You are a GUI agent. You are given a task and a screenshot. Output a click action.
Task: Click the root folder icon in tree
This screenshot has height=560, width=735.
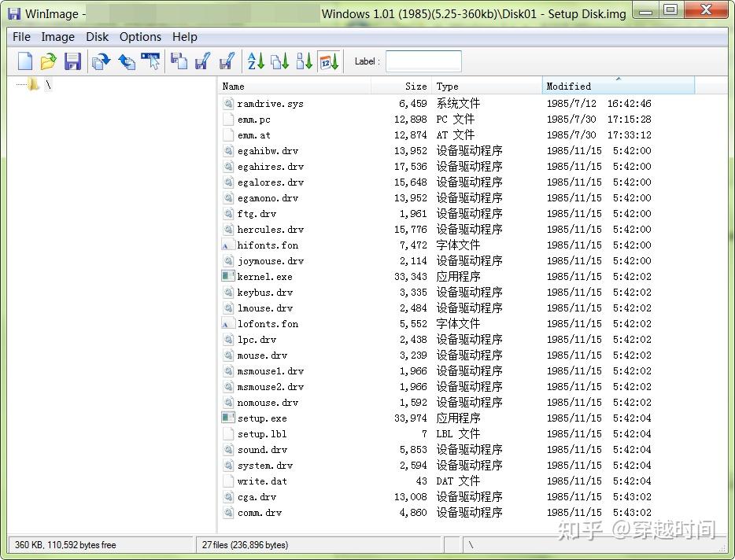[33, 84]
